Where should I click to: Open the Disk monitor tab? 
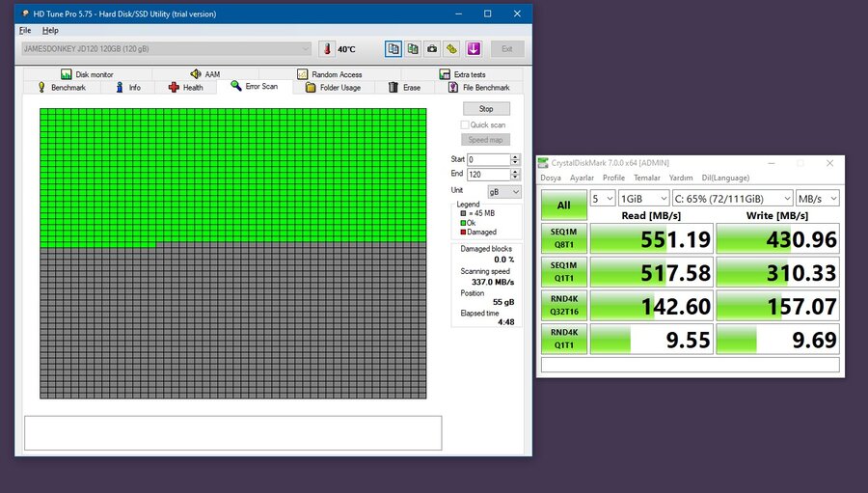point(87,74)
